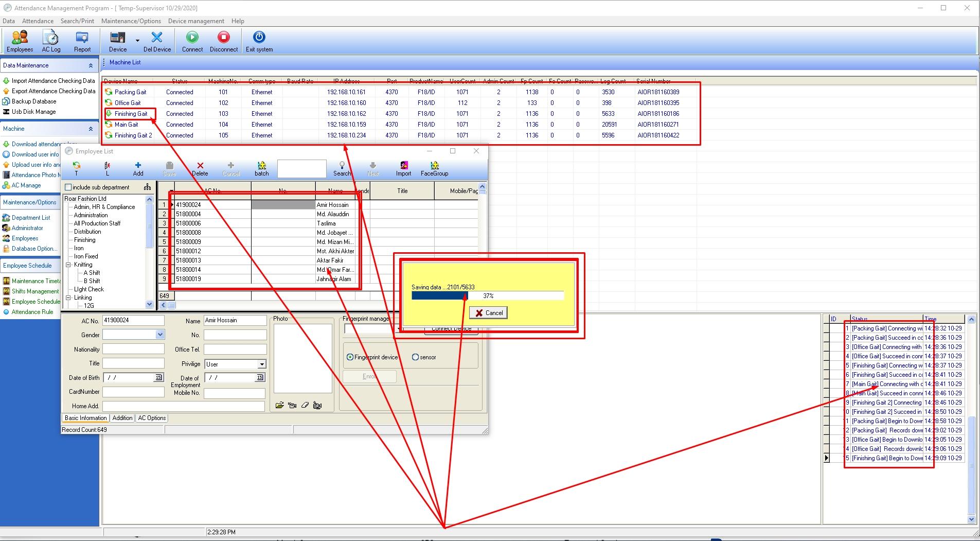
Task: Click the Enroll button
Action: 369,376
